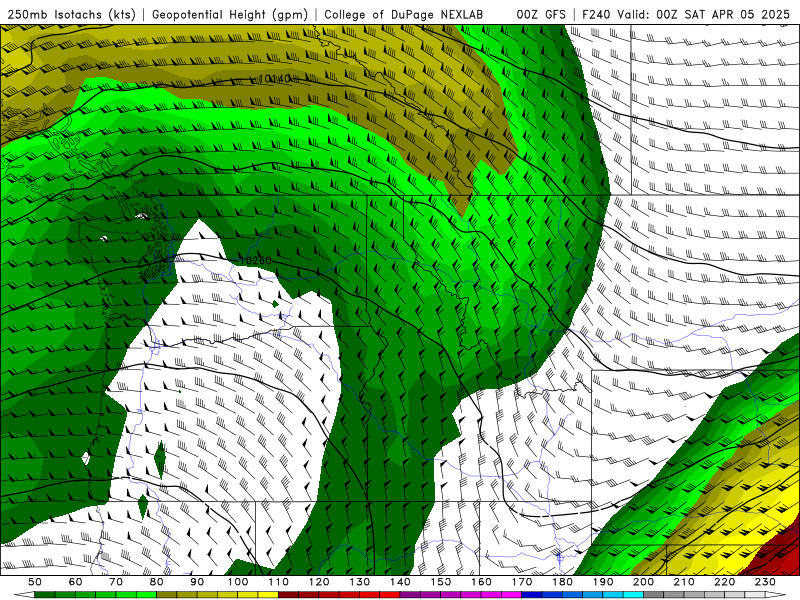
Task: Click the 60 label on the color scale
Action: pos(75,582)
